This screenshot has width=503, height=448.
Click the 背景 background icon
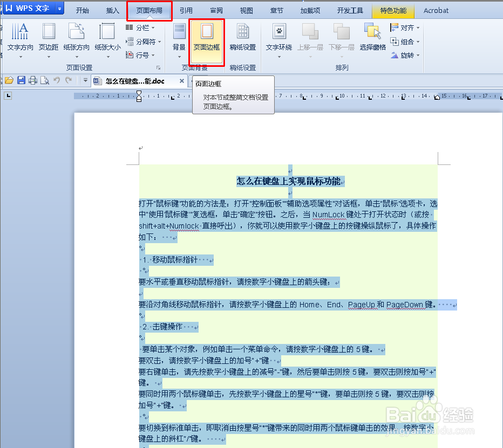point(179,32)
